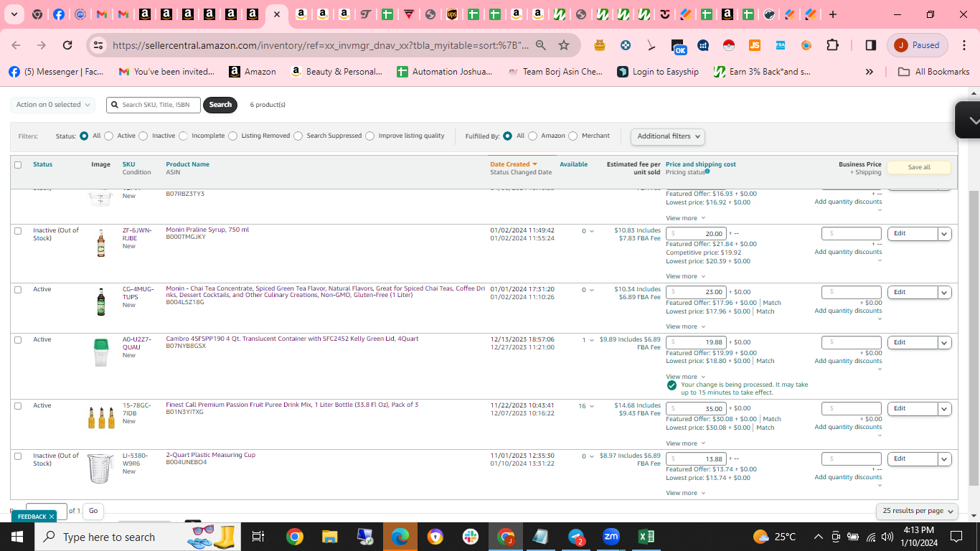980x551 pixels.
Task: Close the active Seller Central tab
Action: 276,14
